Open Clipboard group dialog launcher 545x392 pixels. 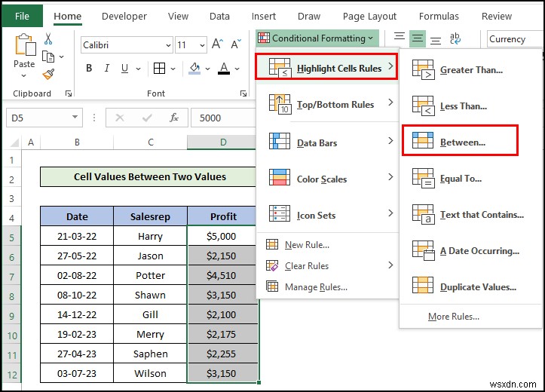coord(68,93)
